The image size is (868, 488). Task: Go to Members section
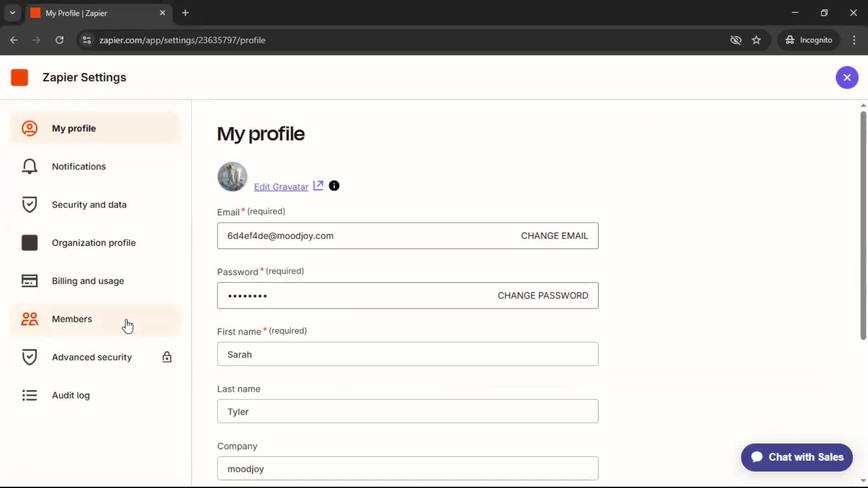pyautogui.click(x=95, y=319)
